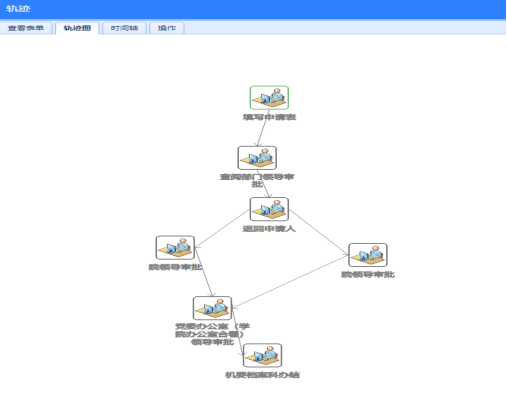Select the right 院领导审批 node icon

[x=368, y=255]
